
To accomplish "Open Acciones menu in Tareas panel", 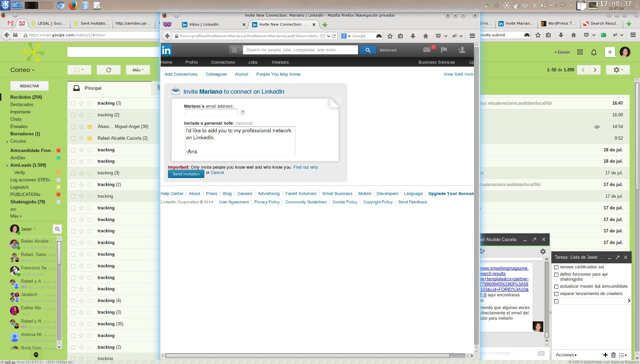I will click(566, 355).
